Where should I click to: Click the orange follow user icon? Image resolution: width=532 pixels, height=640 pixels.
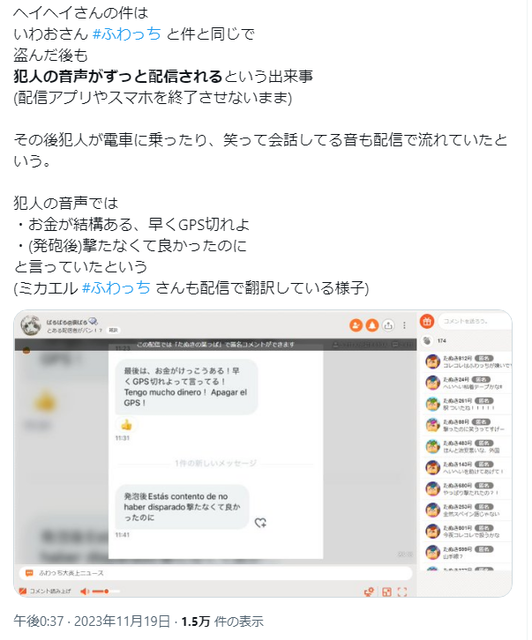[x=356, y=325]
